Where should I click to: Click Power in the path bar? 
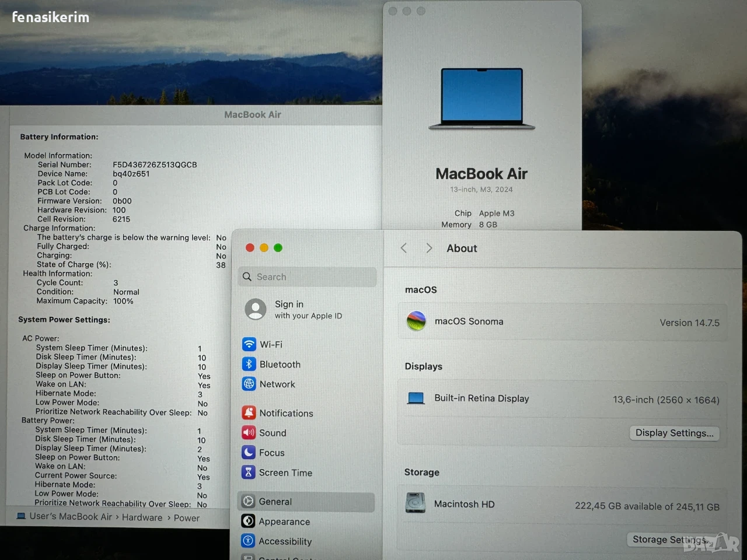(187, 518)
